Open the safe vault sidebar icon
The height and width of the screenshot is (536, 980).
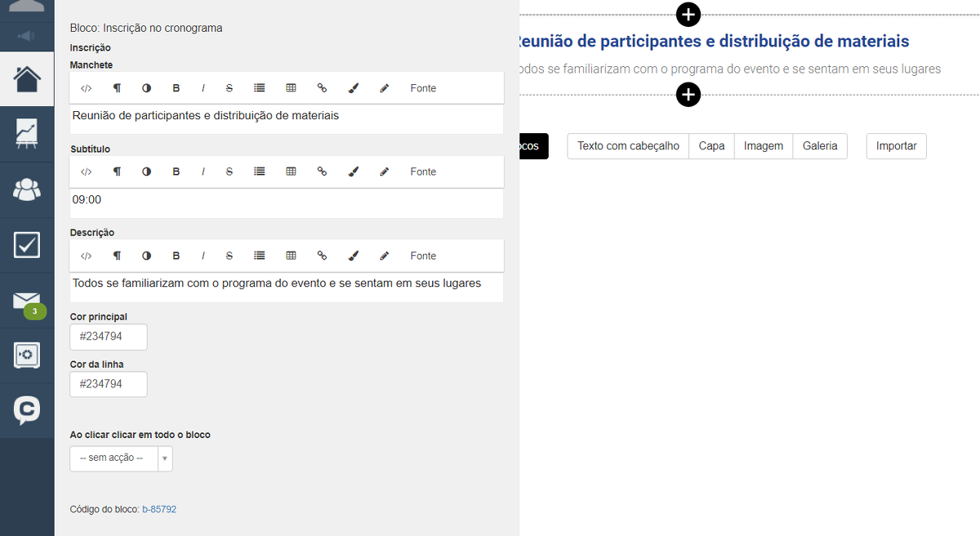pos(27,355)
